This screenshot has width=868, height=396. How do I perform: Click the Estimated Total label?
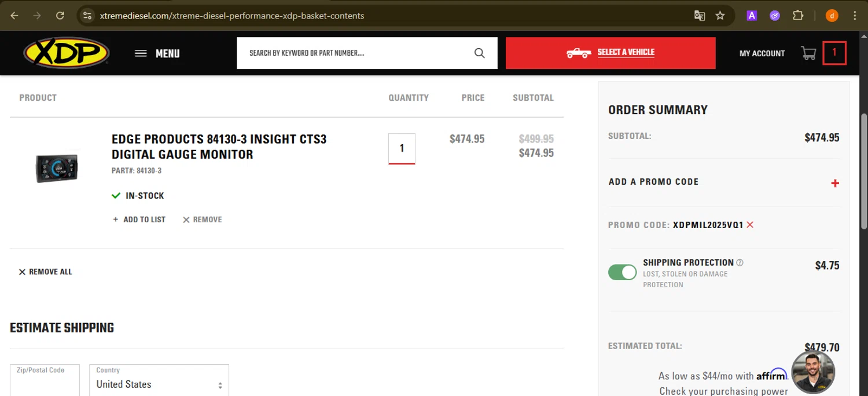tap(645, 346)
